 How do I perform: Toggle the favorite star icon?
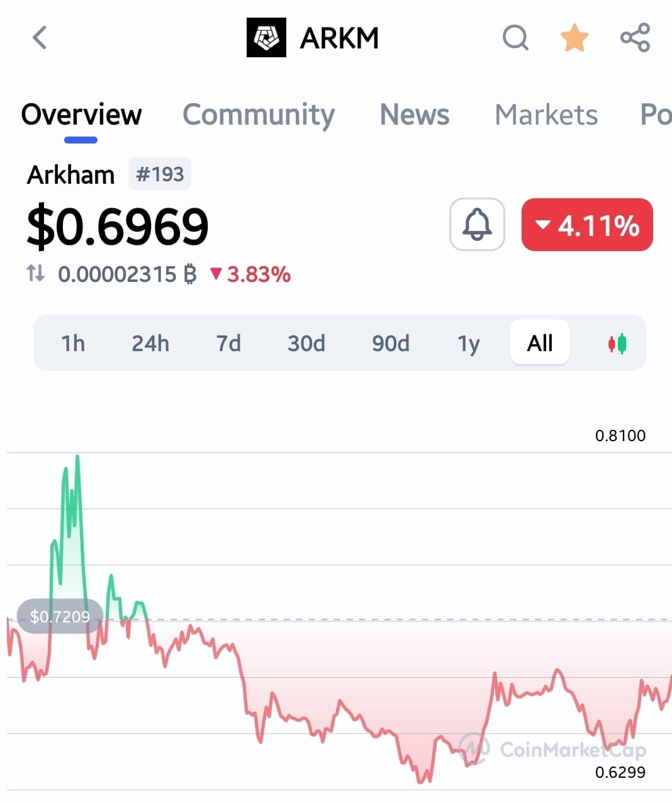tap(574, 38)
